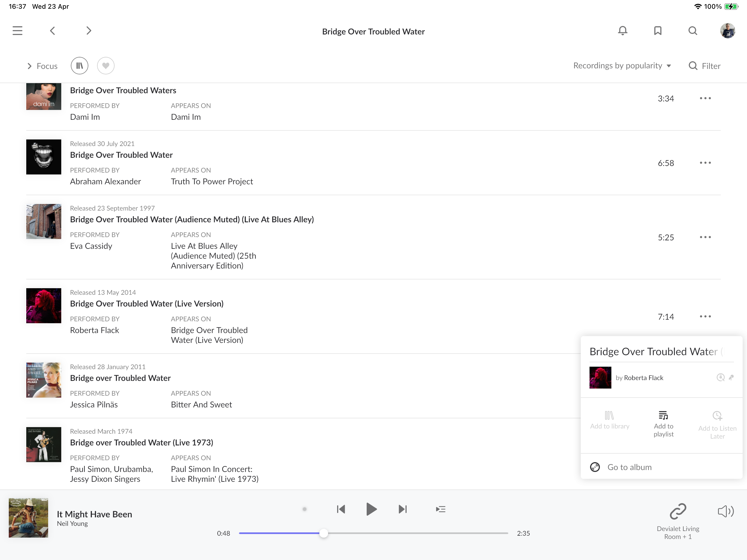This screenshot has width=747, height=560.
Task: Click the 6:58 duration text
Action: [666, 163]
